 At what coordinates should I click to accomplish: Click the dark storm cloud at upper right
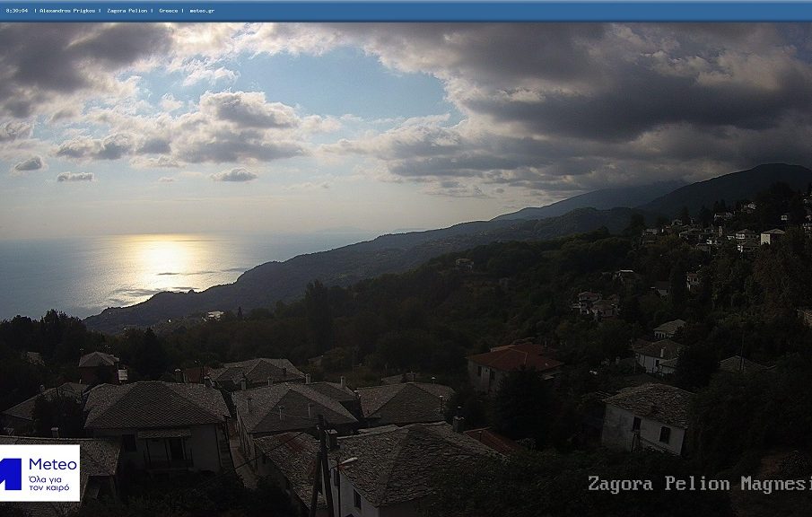click(628, 99)
